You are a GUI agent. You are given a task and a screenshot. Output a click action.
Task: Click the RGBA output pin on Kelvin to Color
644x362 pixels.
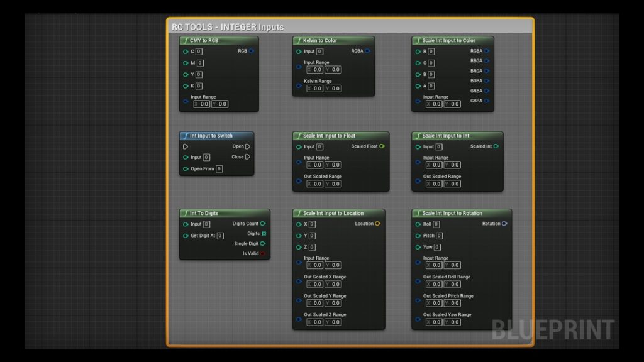[368, 52]
